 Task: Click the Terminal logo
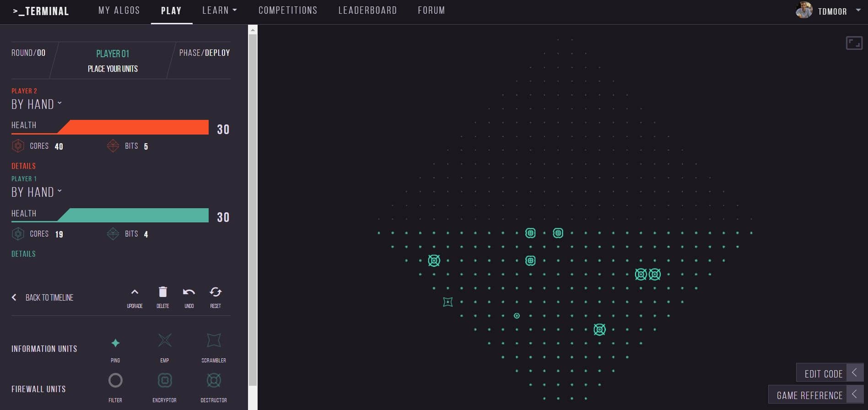coord(41,11)
